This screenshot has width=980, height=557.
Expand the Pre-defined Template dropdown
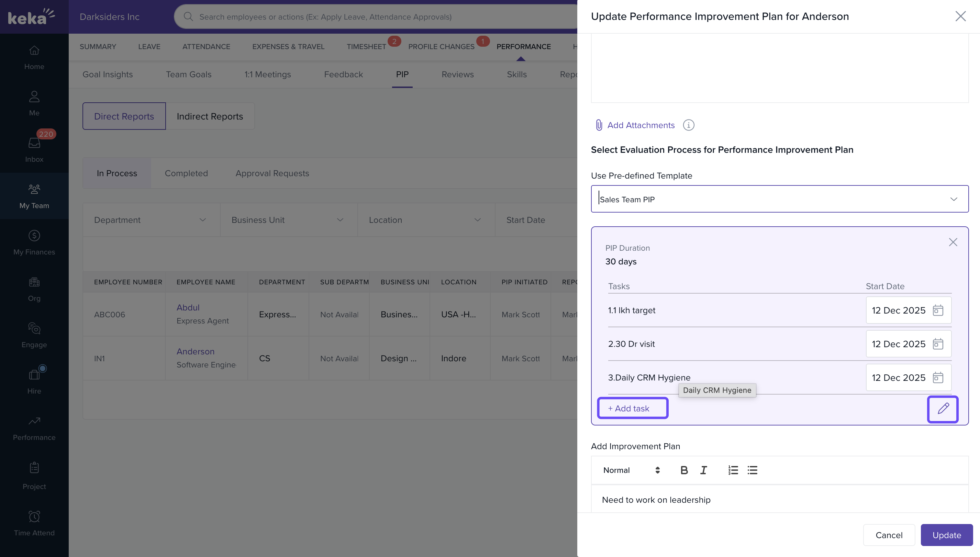[x=954, y=199]
